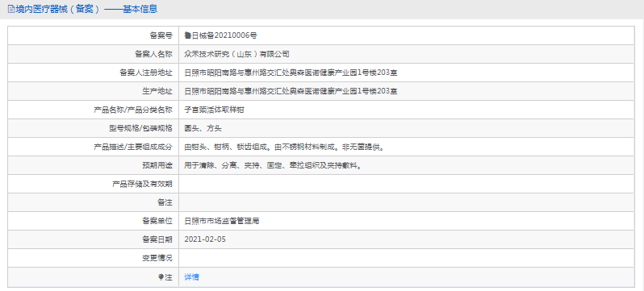Select the 圆头、方头 specification value
644x291 pixels.
click(x=203, y=128)
